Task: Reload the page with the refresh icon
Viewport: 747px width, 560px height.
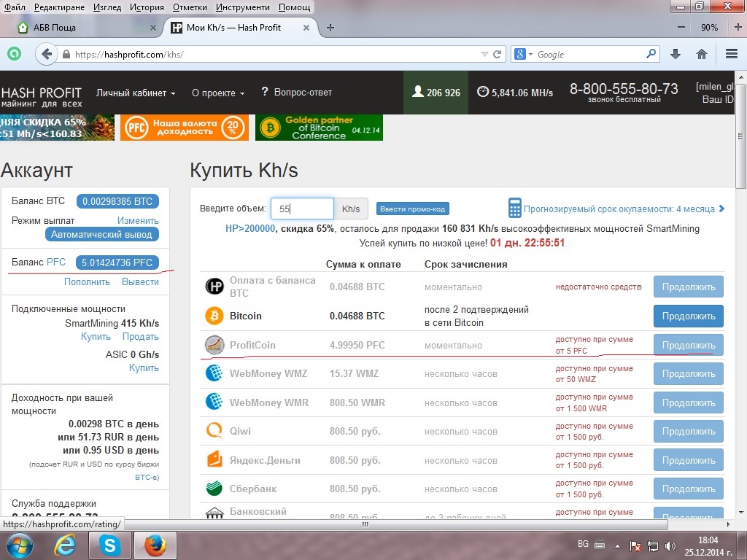Action: (497, 54)
